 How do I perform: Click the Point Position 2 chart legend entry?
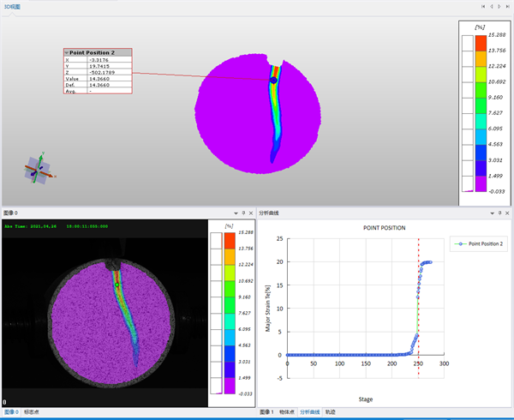click(479, 243)
